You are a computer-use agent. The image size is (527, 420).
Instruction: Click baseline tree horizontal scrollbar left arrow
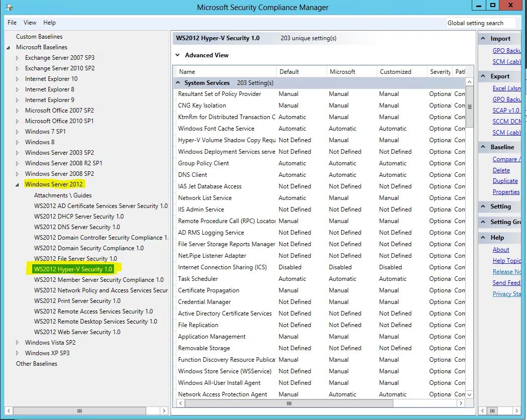9,410
